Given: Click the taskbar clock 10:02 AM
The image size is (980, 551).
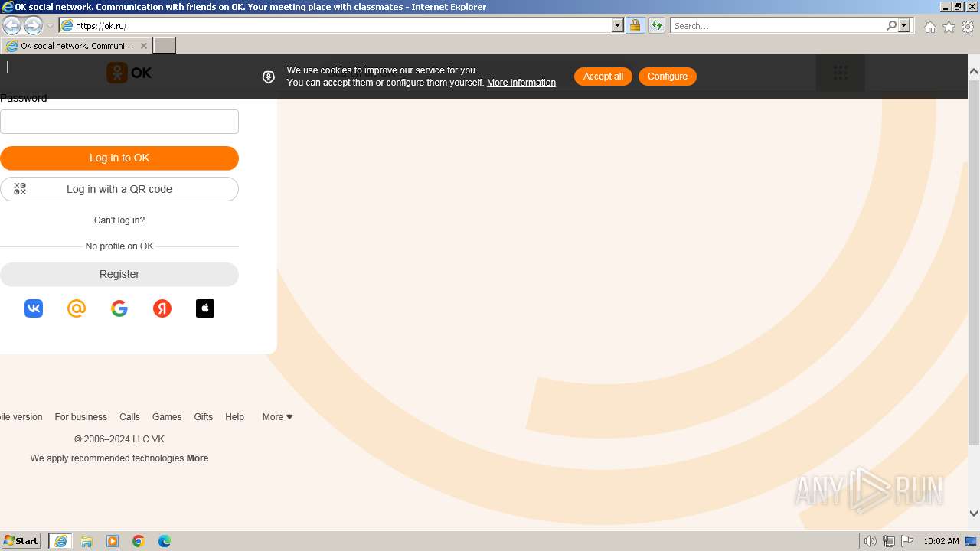Looking at the screenshot, I should pyautogui.click(x=941, y=541).
